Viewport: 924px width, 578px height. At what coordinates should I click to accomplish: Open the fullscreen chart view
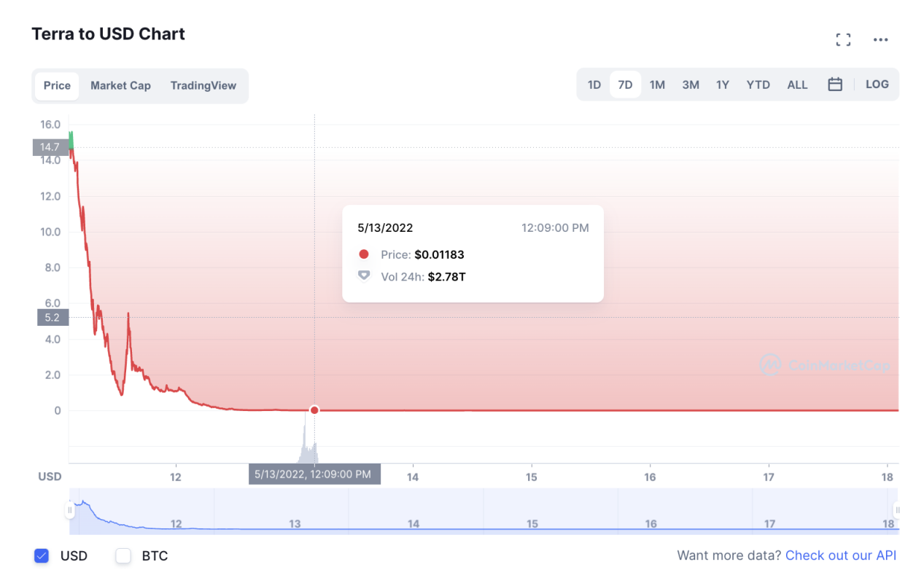point(843,40)
